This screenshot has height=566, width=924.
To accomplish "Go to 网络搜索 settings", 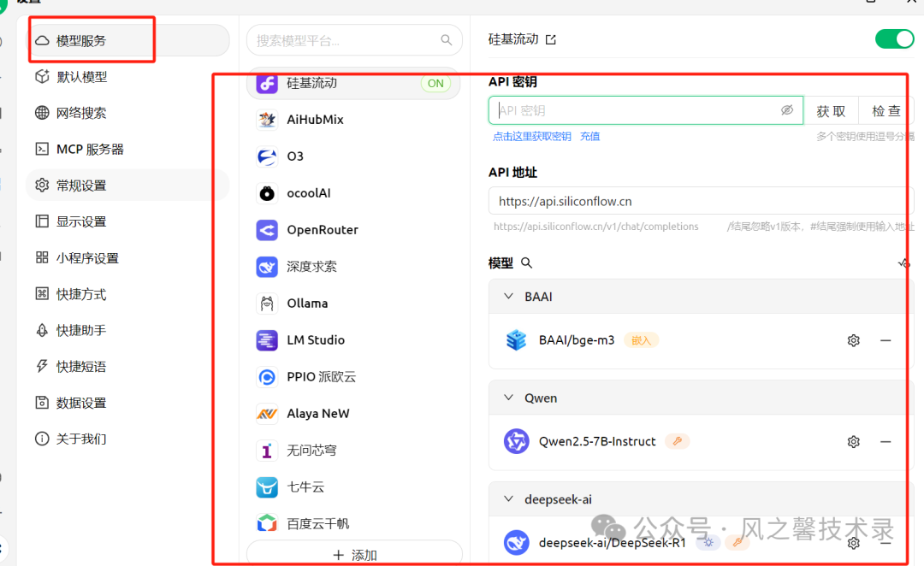I will 127,113.
